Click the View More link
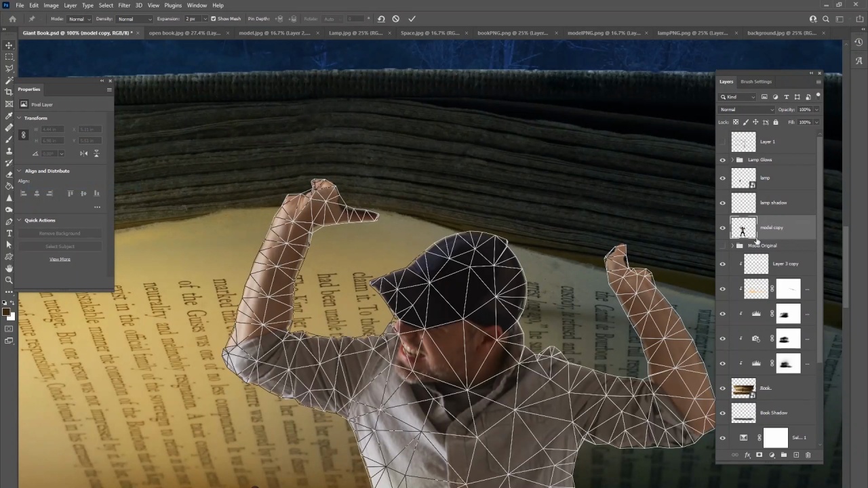 pyautogui.click(x=60, y=259)
